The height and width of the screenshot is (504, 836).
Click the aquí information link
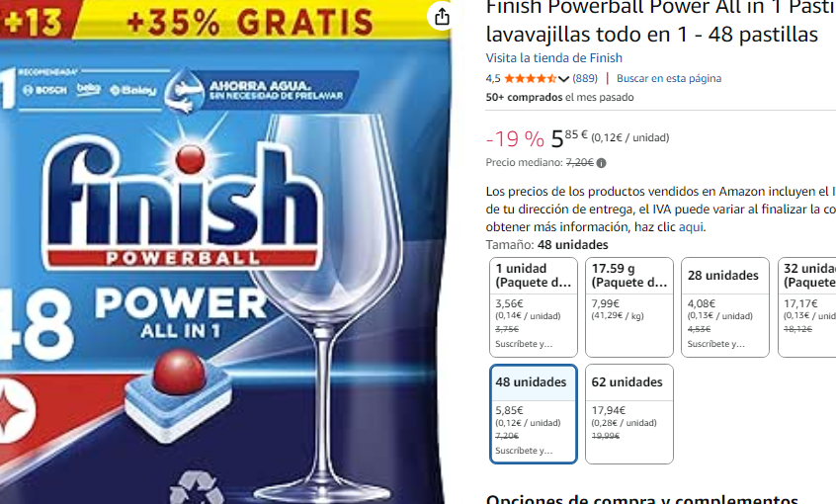[x=691, y=227]
